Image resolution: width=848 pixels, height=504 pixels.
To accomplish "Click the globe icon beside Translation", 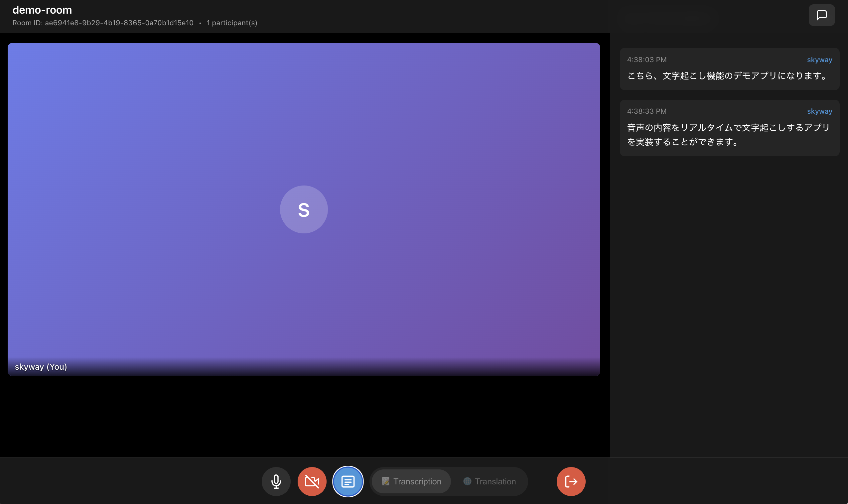I will (467, 481).
